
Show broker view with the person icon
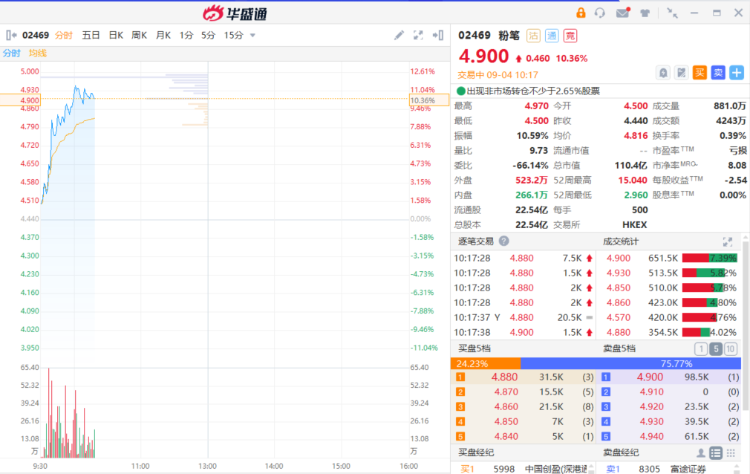tap(700, 452)
